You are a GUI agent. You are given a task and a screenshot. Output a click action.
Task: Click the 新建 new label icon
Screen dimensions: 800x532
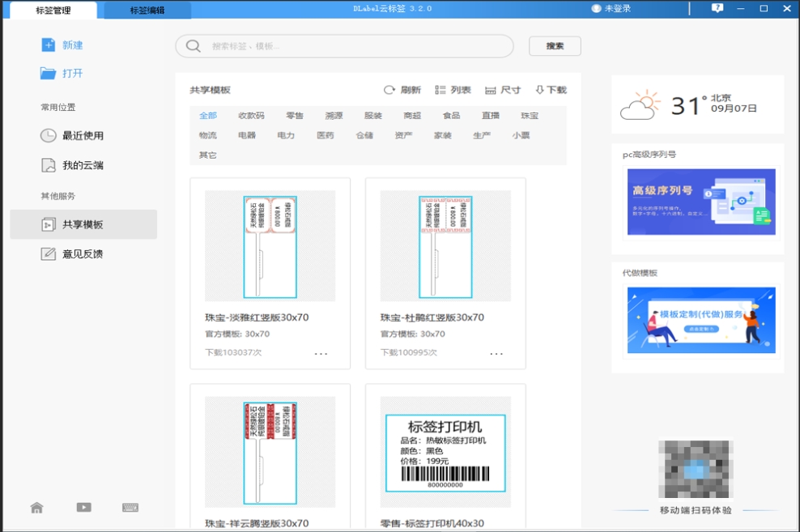48,45
